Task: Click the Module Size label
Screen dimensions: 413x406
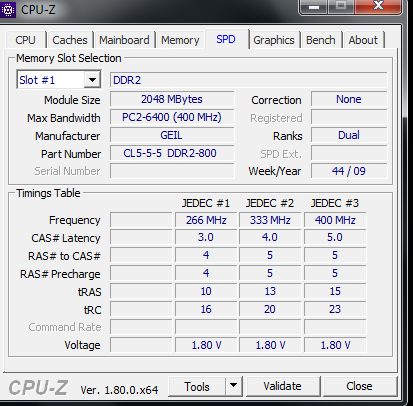Action: (72, 100)
